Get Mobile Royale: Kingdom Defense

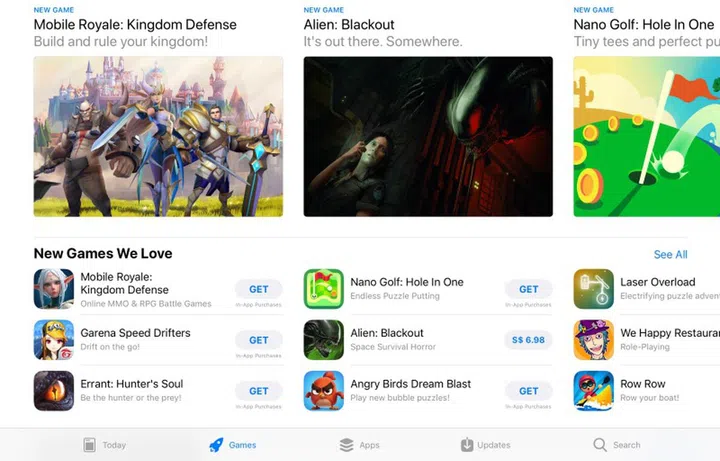259,289
